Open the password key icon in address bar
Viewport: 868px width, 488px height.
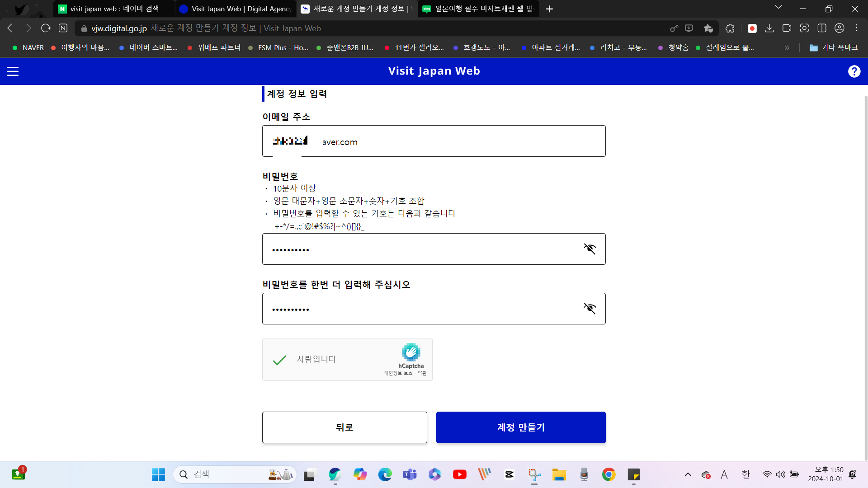pos(674,28)
